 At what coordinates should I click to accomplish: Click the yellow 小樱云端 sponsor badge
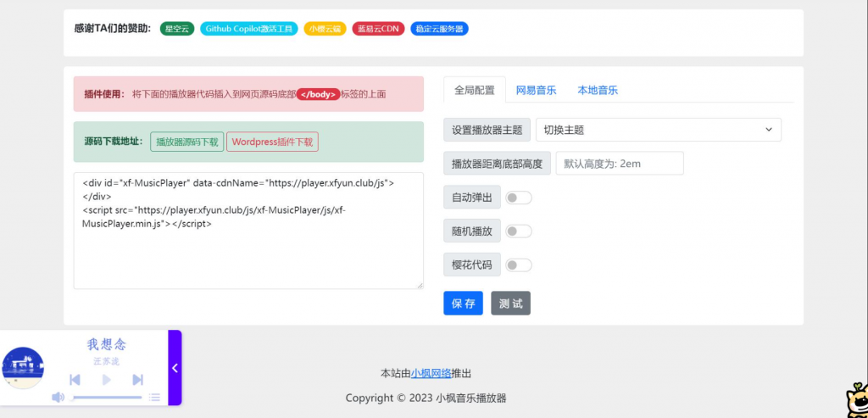pos(325,29)
